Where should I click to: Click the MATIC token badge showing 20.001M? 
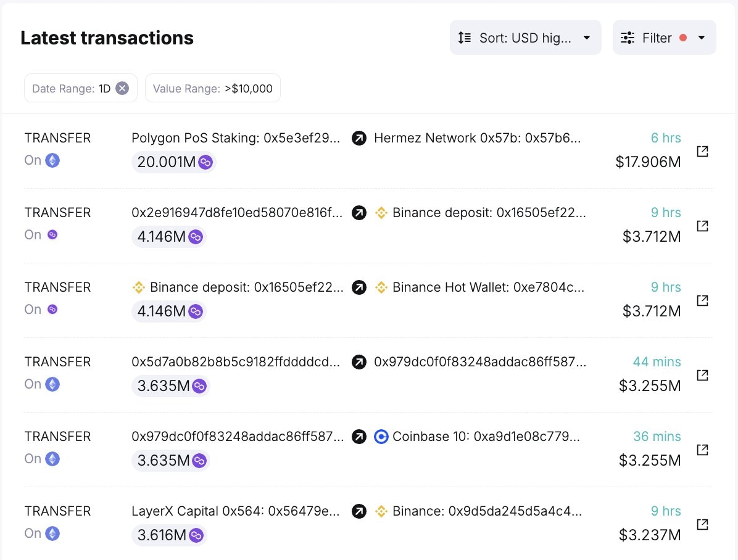point(173,162)
